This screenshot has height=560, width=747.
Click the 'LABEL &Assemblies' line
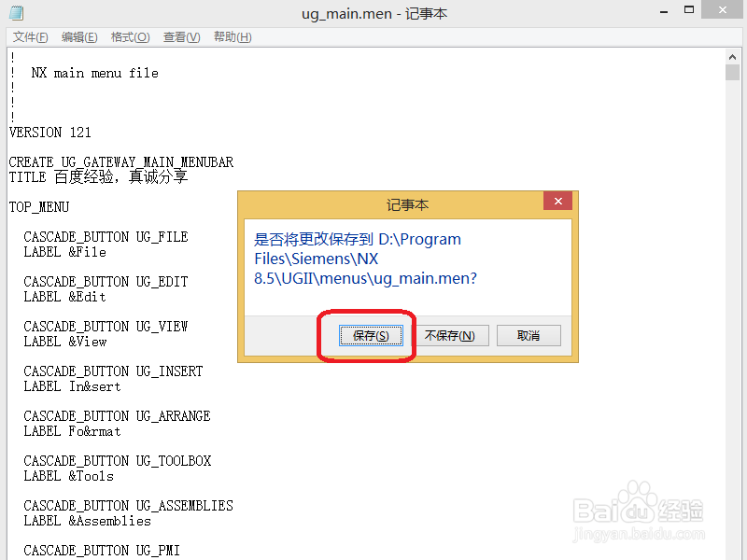click(x=87, y=521)
